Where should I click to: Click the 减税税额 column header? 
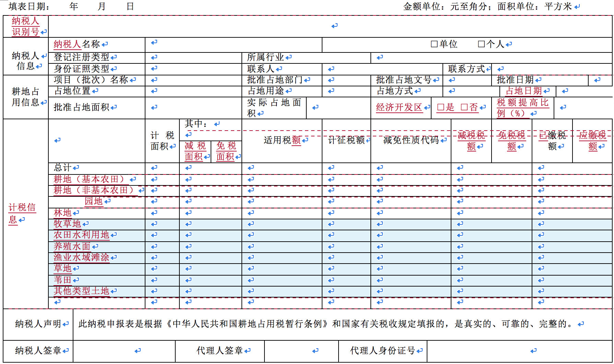point(471,141)
